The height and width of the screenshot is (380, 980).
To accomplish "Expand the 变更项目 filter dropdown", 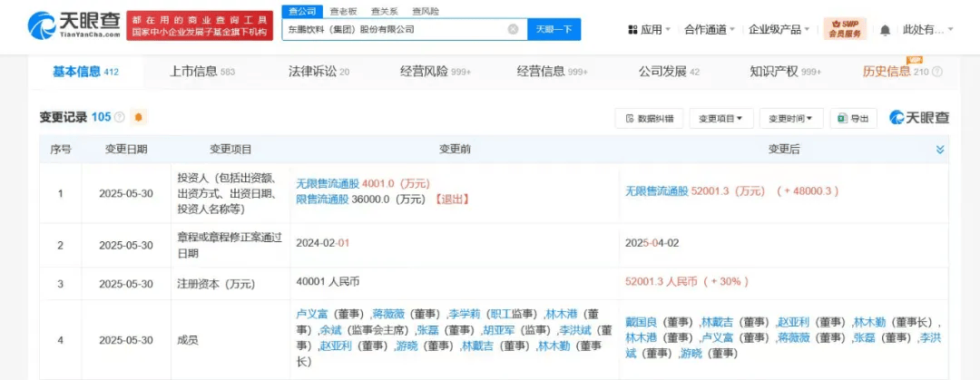I will [x=720, y=118].
